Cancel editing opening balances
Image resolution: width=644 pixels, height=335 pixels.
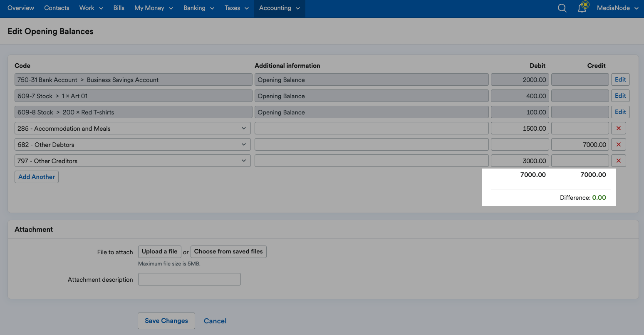[215, 321]
